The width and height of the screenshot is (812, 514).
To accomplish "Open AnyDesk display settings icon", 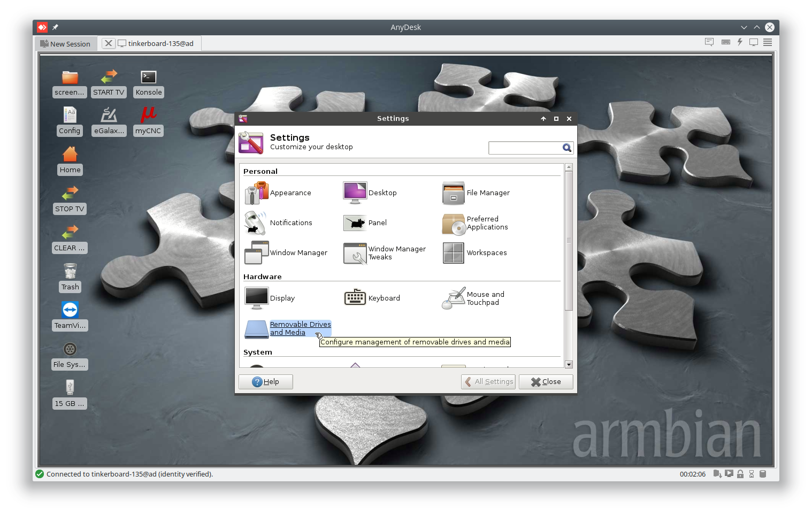I will [754, 42].
